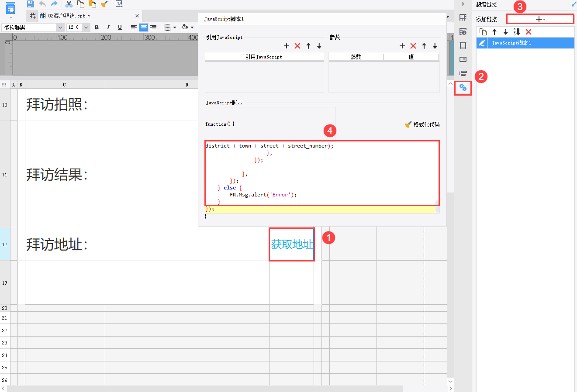The width and height of the screenshot is (577, 392).
Task: Click the cut scissors icon
Action: [x=69, y=4]
